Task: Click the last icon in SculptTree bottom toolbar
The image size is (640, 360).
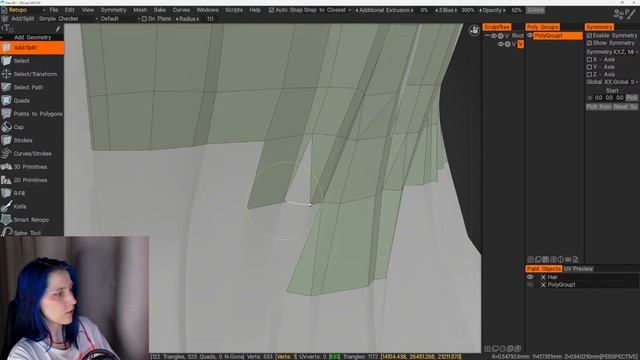Action: [518, 349]
